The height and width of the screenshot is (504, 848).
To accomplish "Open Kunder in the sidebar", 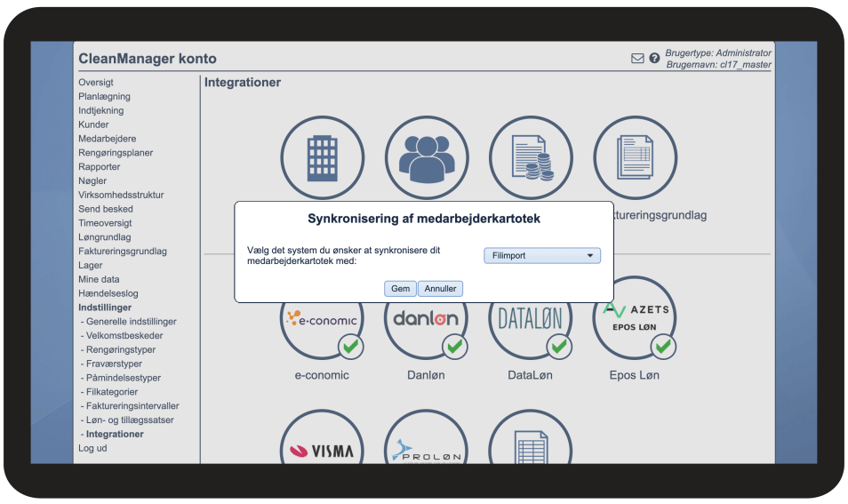I will pos(93,124).
